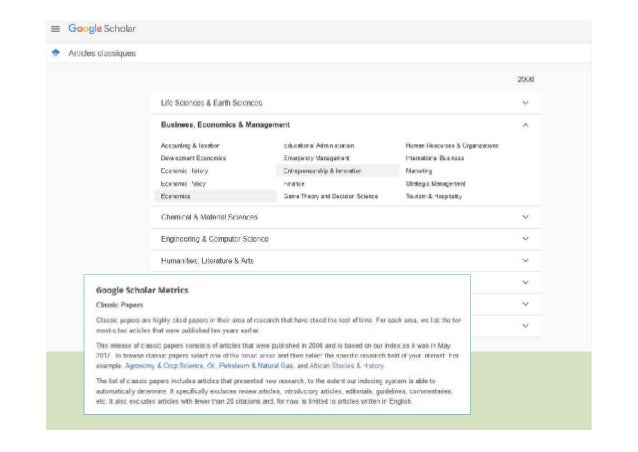Collapse Business, Economics & Management chevron

[x=525, y=125]
